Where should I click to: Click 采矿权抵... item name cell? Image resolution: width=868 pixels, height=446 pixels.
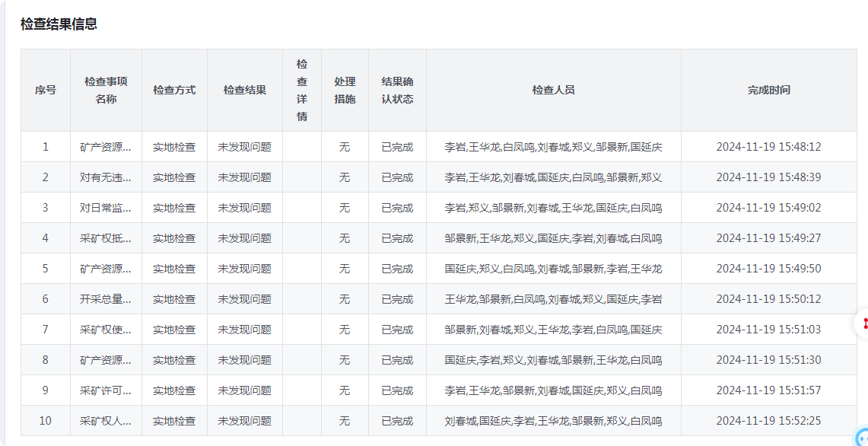106,238
